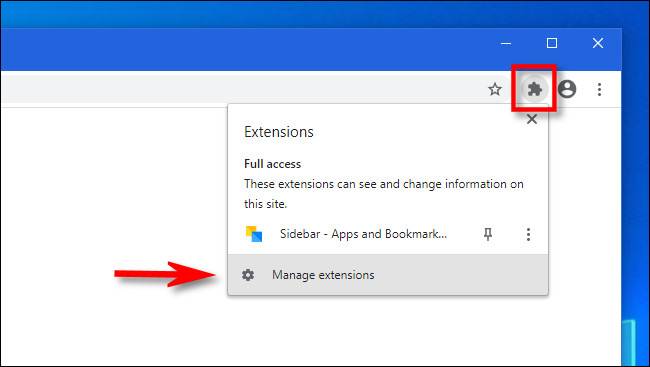Close the Extensions popup
The image size is (650, 367).
pos(532,119)
